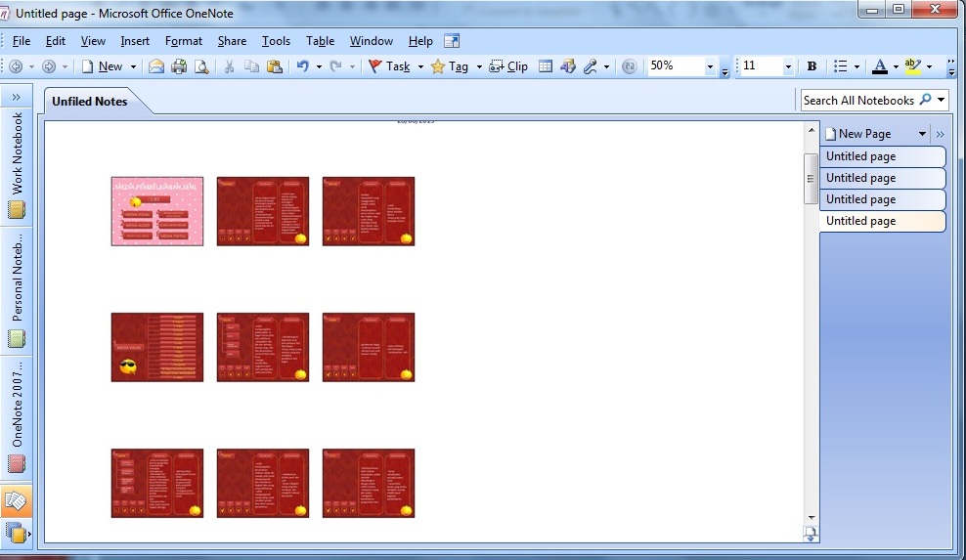
Task: Open the Pen tool dropdown arrow
Action: pyautogui.click(x=606, y=66)
